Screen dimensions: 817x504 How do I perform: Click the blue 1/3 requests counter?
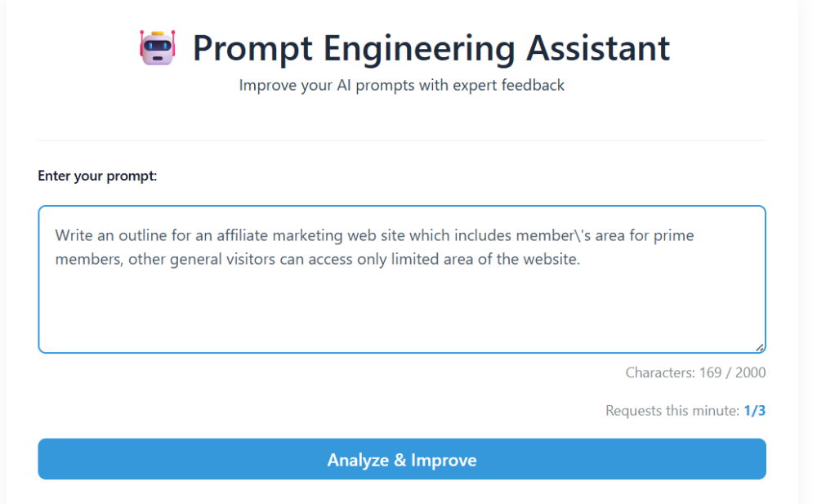point(754,410)
